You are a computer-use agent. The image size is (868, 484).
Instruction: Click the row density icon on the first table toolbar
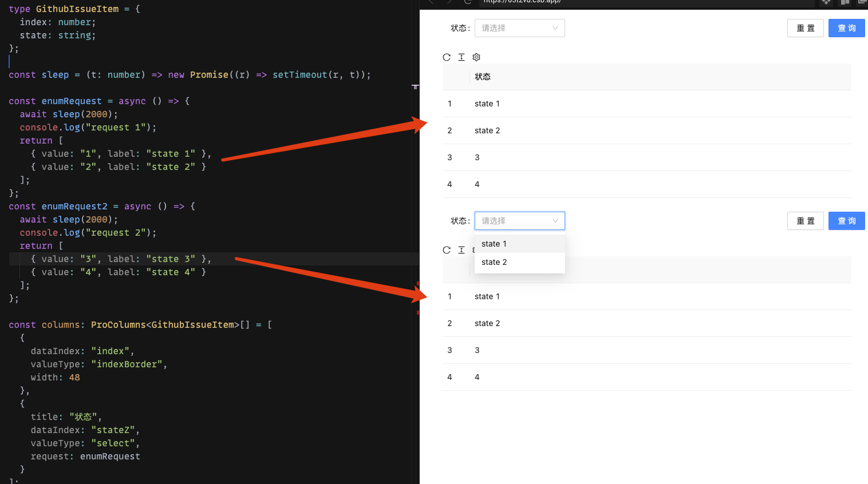(461, 57)
